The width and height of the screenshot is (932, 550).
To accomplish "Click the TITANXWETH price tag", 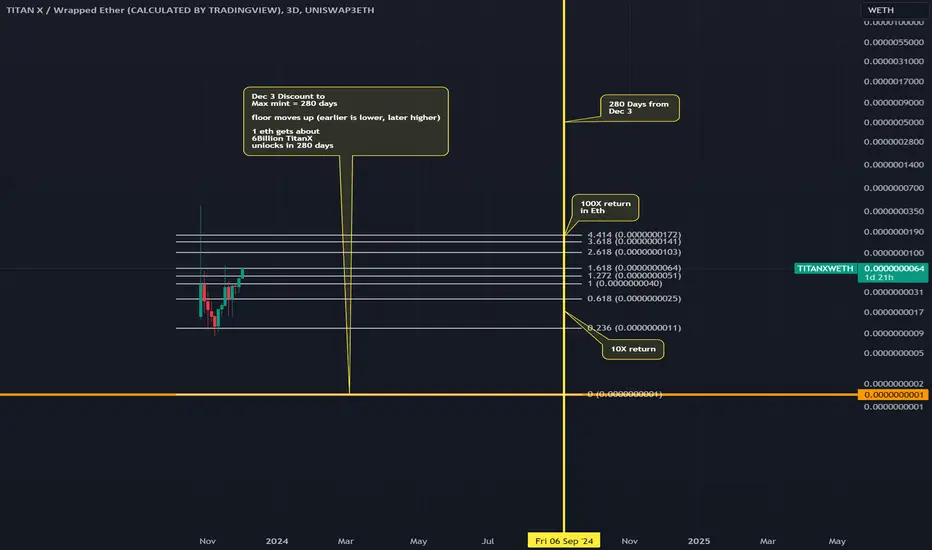I will click(825, 269).
